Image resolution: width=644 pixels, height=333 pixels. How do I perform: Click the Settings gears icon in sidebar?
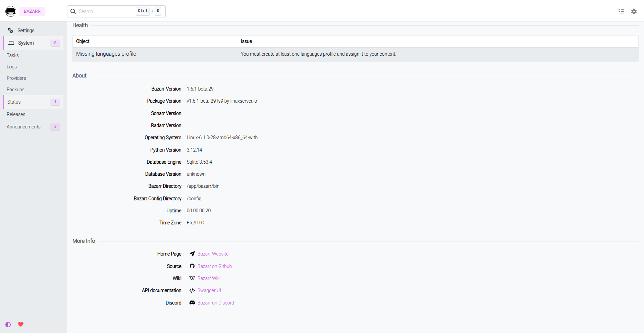[x=11, y=31]
